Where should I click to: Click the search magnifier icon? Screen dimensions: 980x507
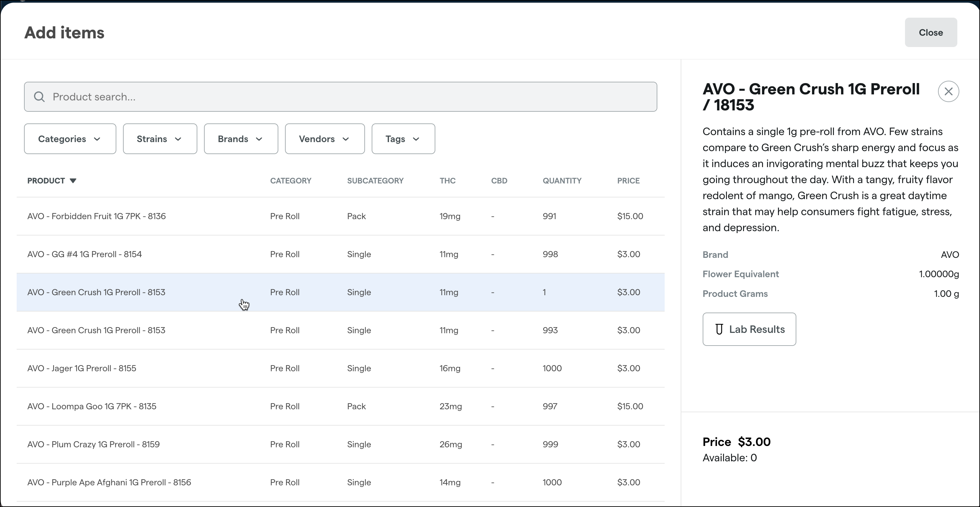pyautogui.click(x=39, y=97)
